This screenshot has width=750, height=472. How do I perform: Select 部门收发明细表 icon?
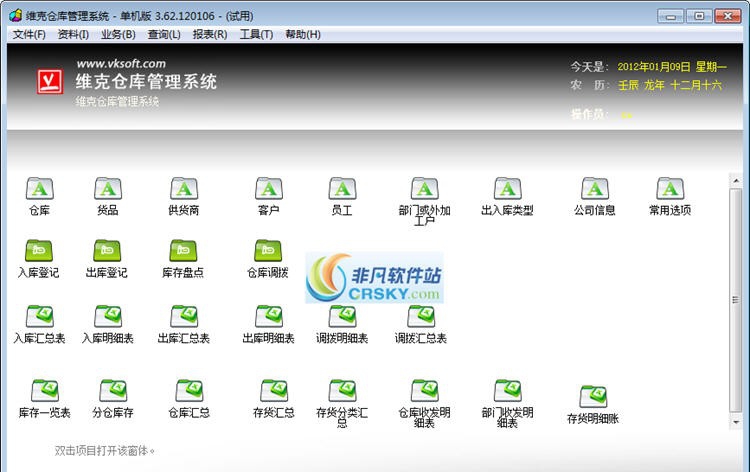tap(507, 391)
